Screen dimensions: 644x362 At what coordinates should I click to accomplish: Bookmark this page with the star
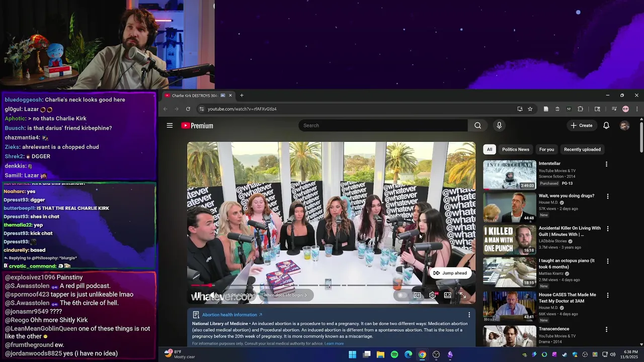530,109
